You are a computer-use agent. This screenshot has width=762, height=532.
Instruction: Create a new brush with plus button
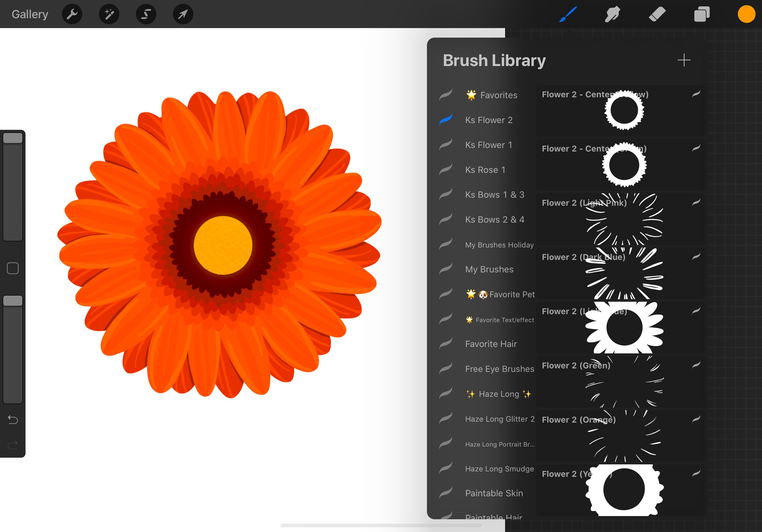coord(684,60)
